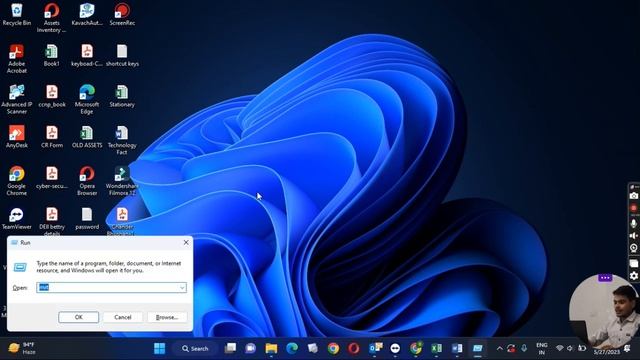Screen dimensions: 640x360
Task: Toggle ScreenRec system audio speaker
Action: [x=633, y=236]
